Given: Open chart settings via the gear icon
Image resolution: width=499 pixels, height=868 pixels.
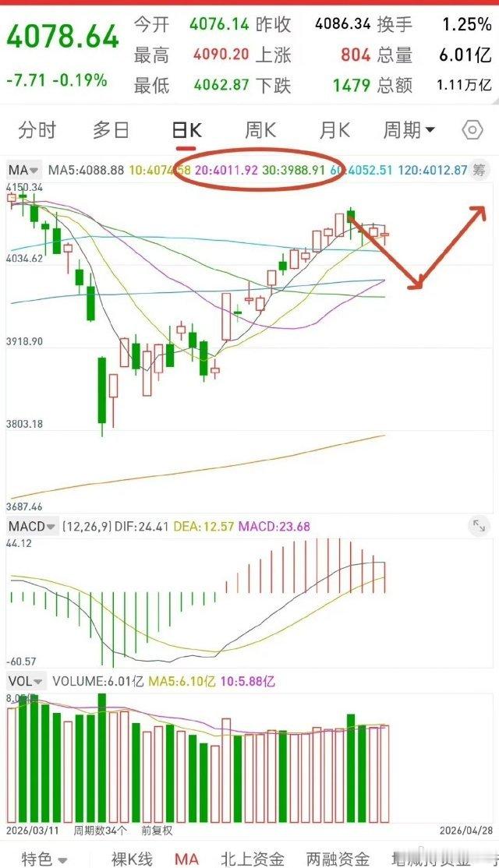Looking at the screenshot, I should pyautogui.click(x=473, y=131).
